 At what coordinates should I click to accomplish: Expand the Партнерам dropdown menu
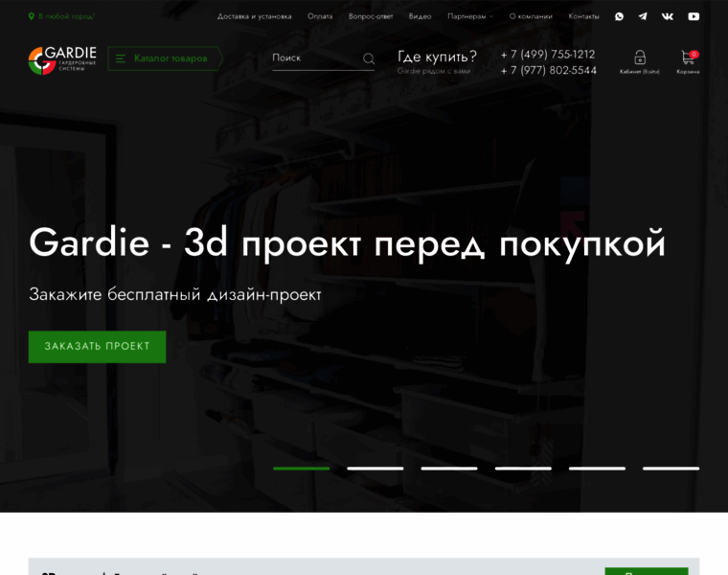[469, 16]
